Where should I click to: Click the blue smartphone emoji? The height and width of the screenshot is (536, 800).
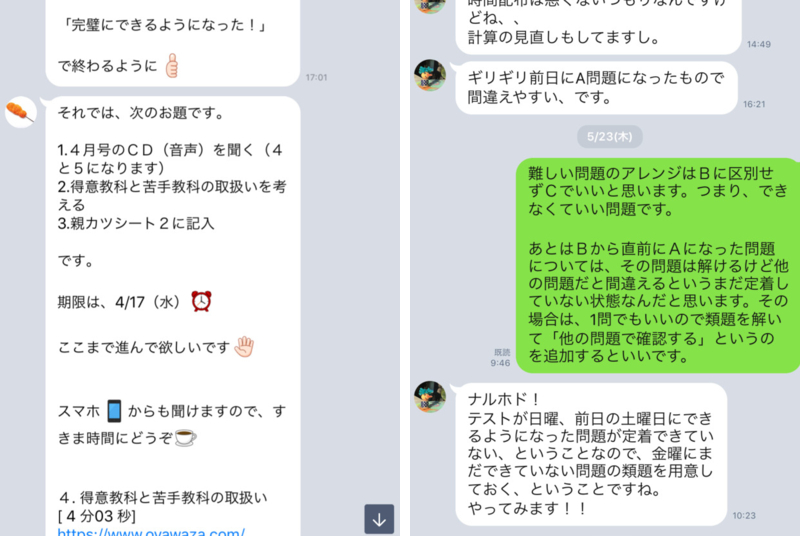pos(114,411)
